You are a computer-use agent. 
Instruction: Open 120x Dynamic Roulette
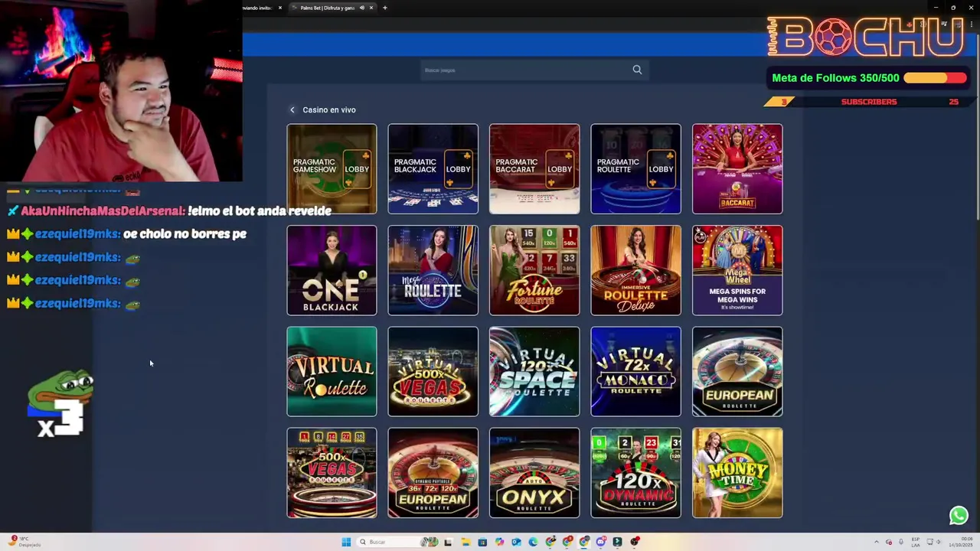635,473
